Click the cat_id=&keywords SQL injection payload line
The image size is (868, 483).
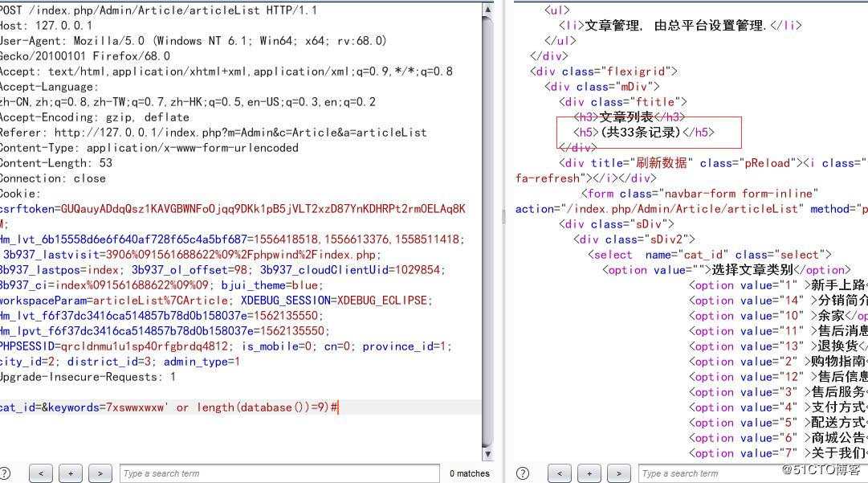[169, 407]
